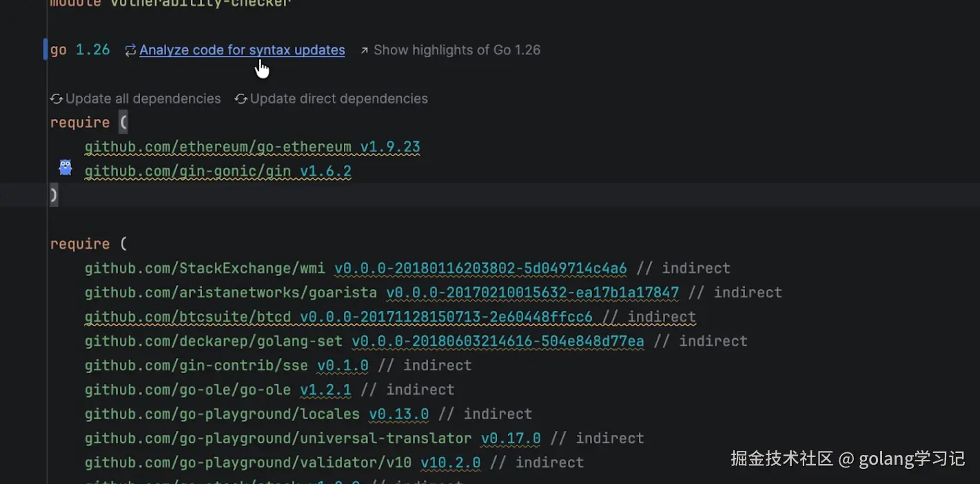This screenshot has height=484, width=980.
Task: Click 'github.com/go-playground/universal-translator' module path
Action: (x=278, y=439)
